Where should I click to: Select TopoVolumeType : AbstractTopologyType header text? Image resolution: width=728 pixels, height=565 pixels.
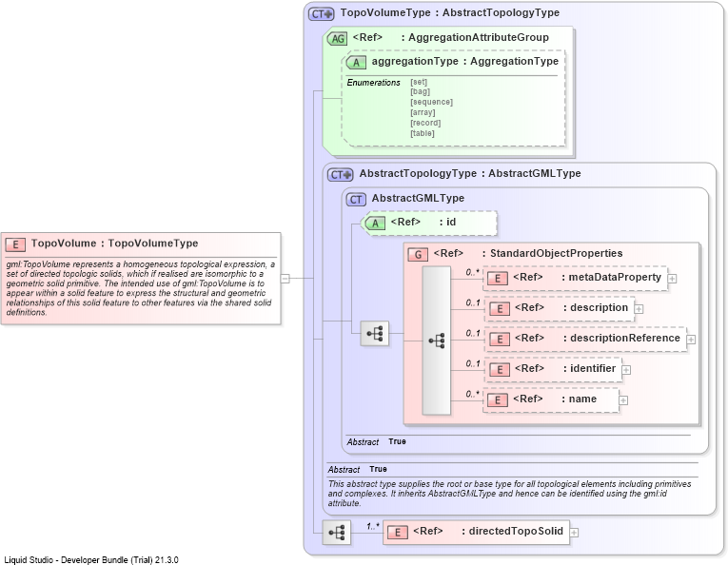pyautogui.click(x=450, y=13)
